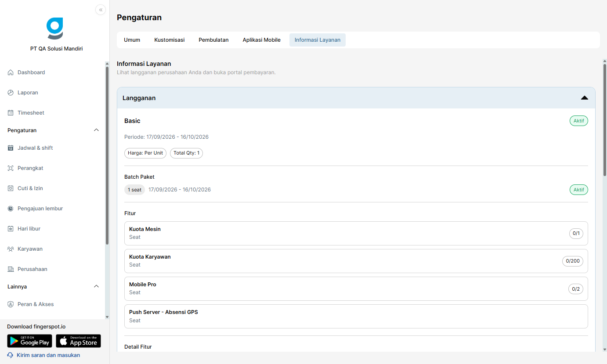The image size is (607, 364).
Task: Click the Cuti & Izin icon
Action: (x=11, y=188)
